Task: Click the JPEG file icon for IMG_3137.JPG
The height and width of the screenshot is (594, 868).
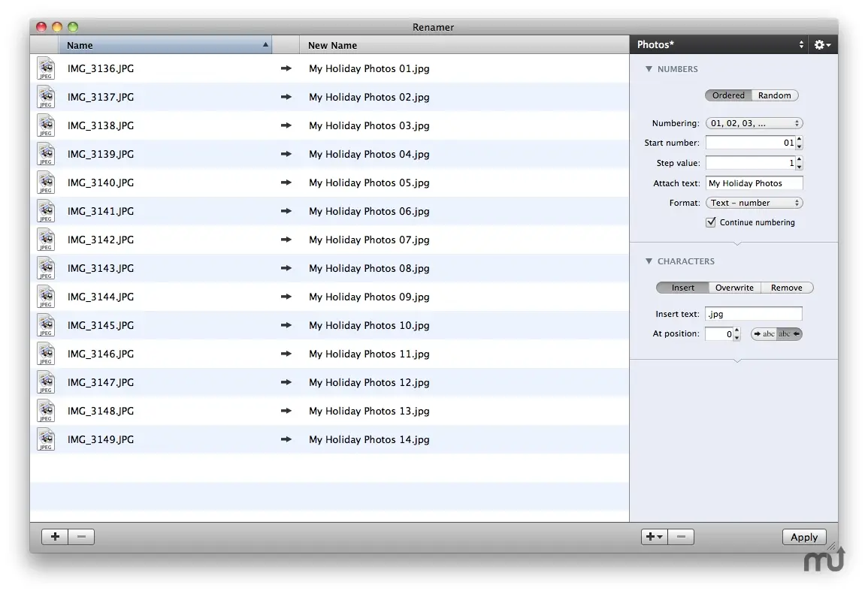Action: tap(46, 97)
